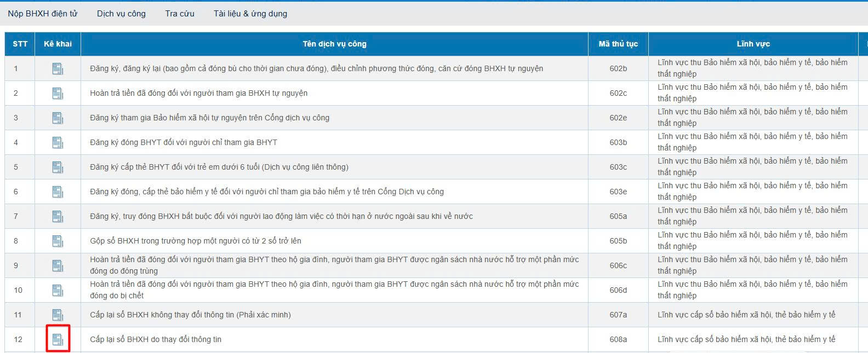Click the Lĩnh vực cell in the 605b row
The image size is (868, 353).
click(752, 241)
